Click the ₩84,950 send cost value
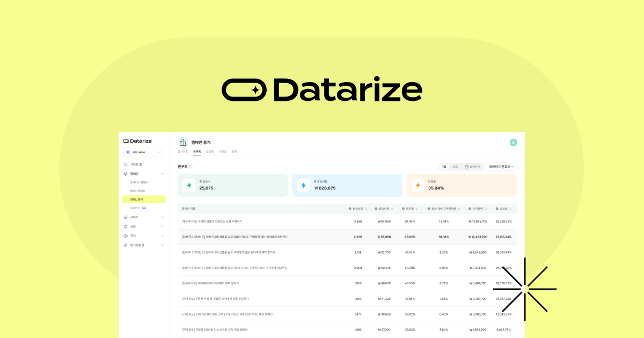 coord(384,221)
